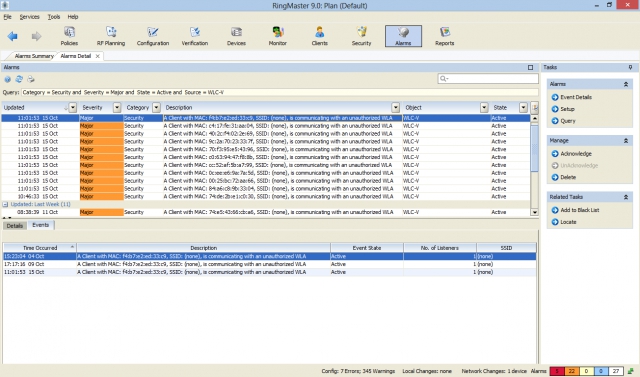Click 'Config: 7 Errors; 345 Warnings' status
640x377 pixels.
pos(358,371)
